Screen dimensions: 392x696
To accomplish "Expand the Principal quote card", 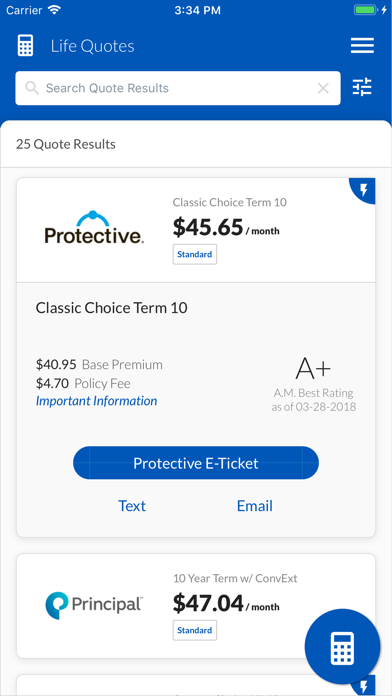I will [x=196, y=606].
